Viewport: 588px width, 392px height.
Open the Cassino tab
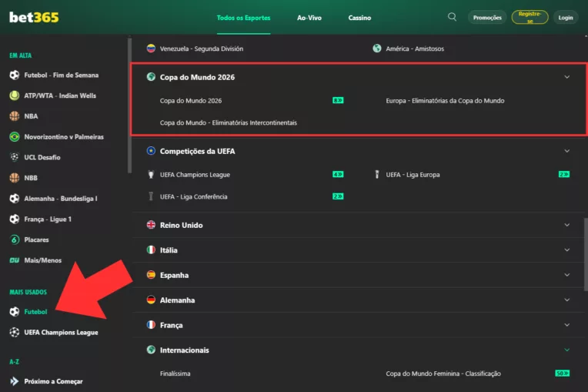[359, 18]
